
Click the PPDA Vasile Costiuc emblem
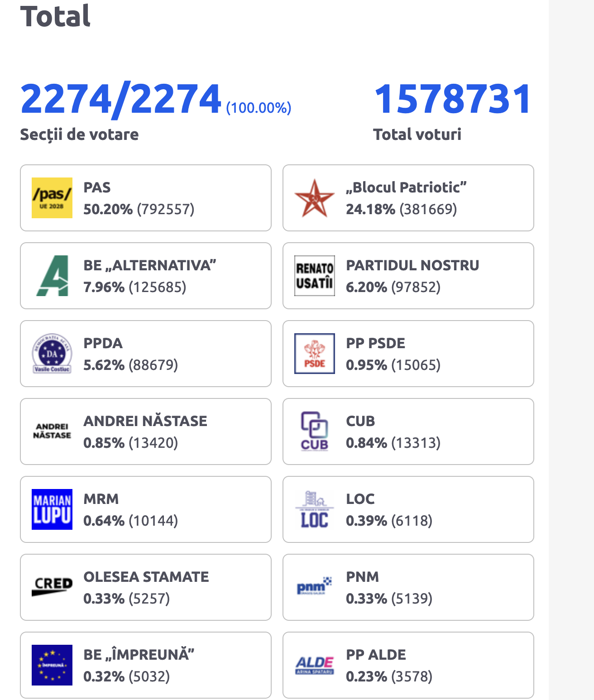point(52,354)
